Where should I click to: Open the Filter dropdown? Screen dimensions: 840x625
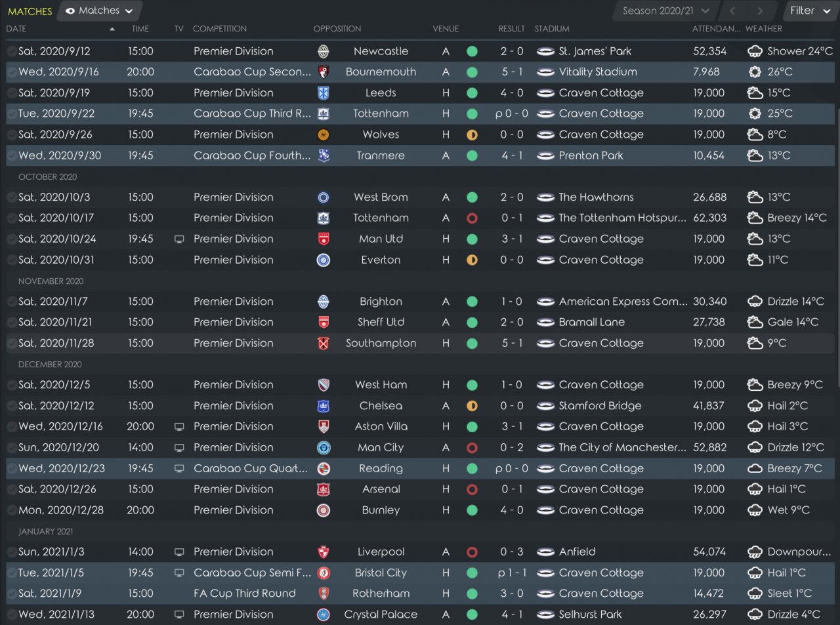click(x=810, y=10)
